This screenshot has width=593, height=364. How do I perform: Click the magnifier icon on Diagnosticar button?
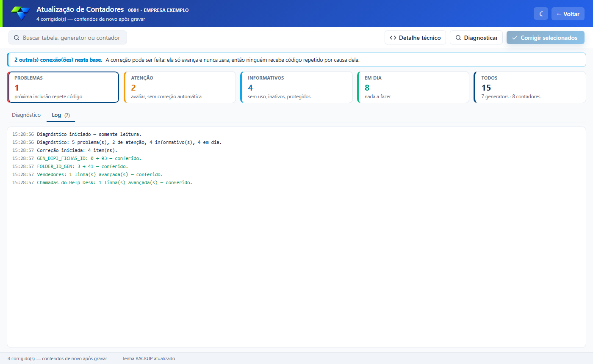point(458,38)
